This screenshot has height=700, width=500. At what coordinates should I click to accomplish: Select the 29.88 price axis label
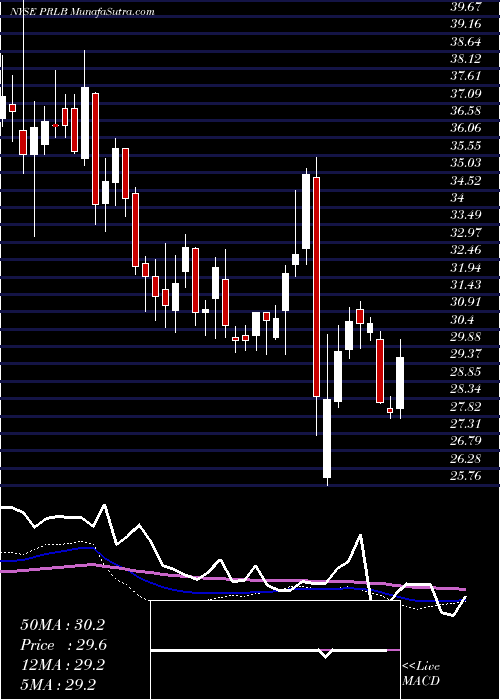coord(466,337)
